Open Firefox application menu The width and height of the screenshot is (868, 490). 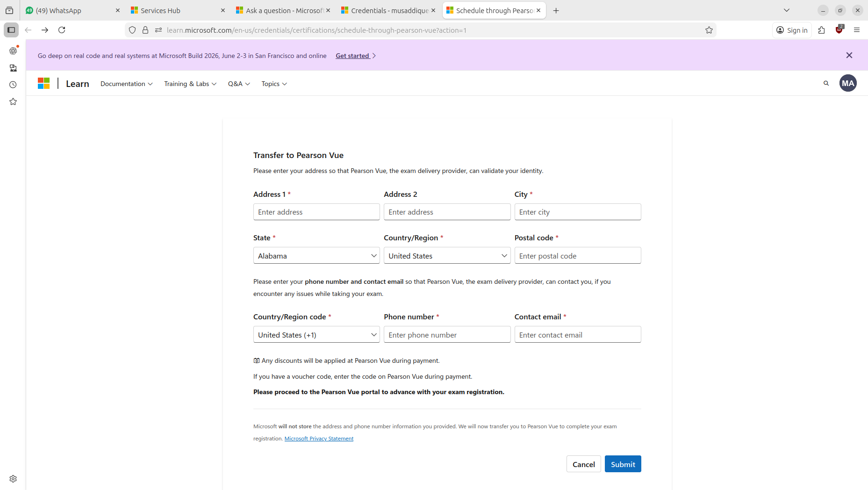857,30
